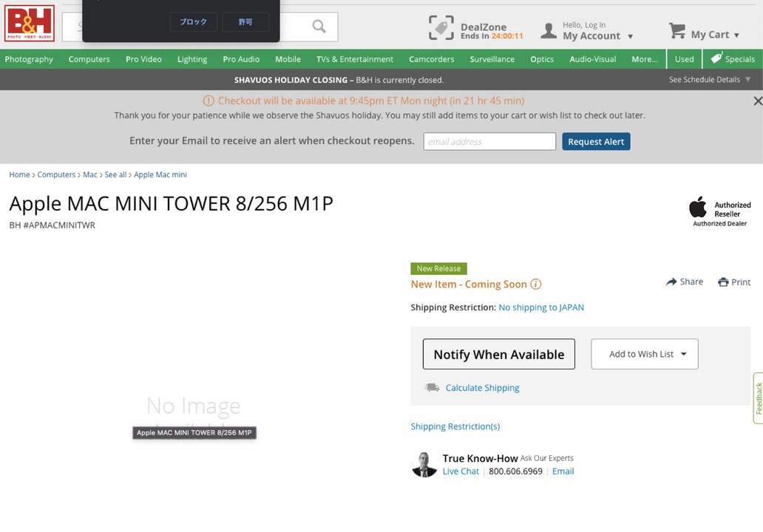Click Mac breadcrumb link
The image size is (763, 532).
tap(90, 174)
